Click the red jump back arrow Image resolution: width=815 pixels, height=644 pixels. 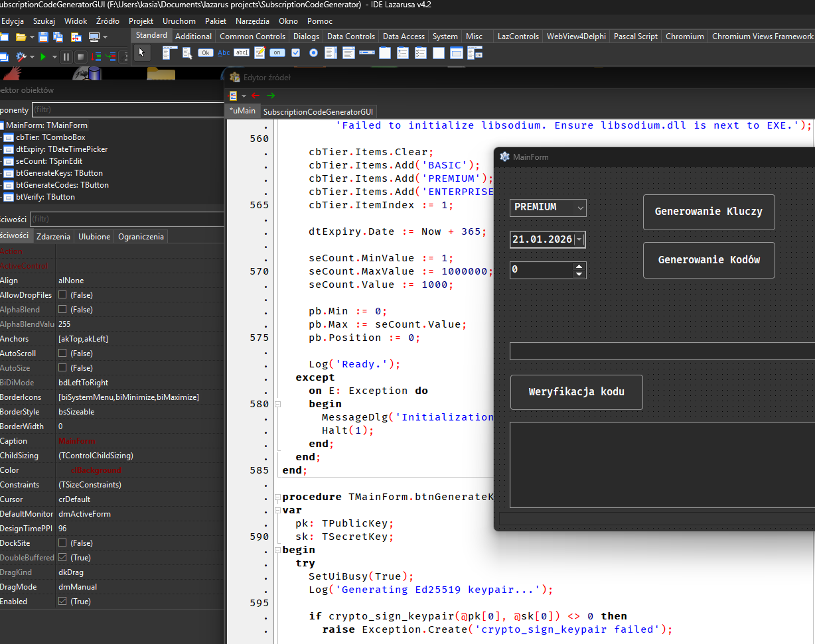[256, 96]
